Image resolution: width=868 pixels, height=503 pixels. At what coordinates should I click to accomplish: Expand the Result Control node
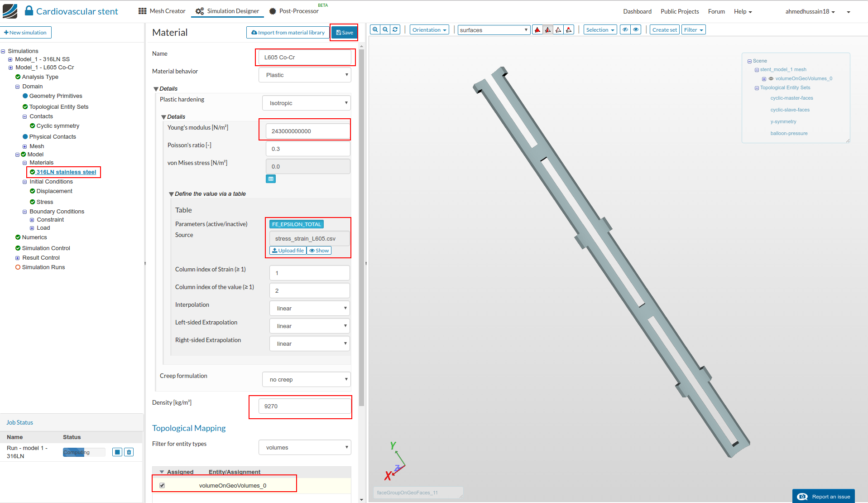18,258
